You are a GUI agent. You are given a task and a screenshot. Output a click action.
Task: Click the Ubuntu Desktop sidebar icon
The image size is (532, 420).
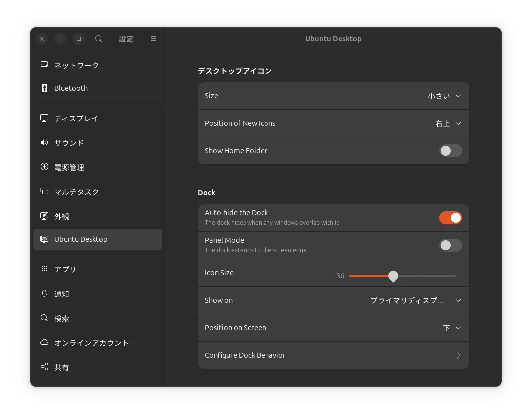coord(44,239)
